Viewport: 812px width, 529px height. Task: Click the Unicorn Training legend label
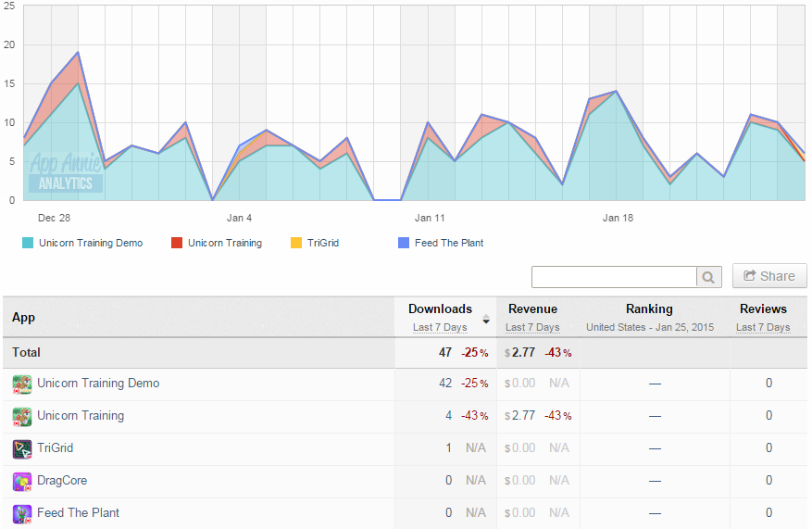pos(225,243)
